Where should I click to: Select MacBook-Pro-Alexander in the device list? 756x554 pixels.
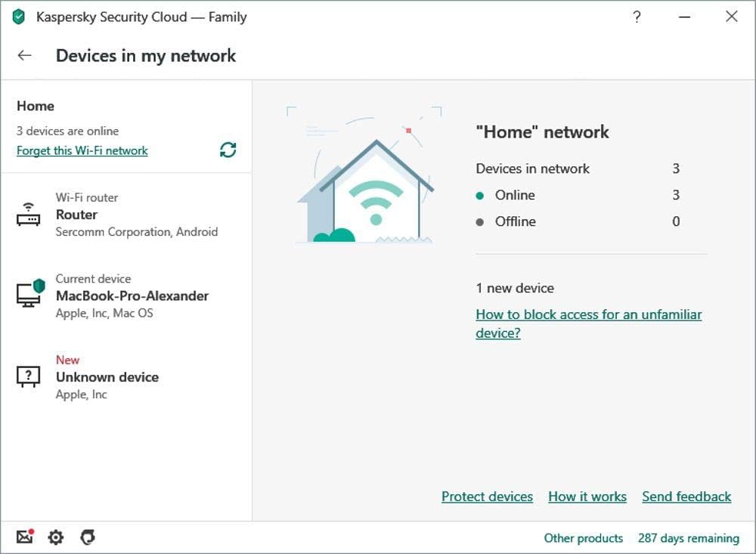(126, 296)
